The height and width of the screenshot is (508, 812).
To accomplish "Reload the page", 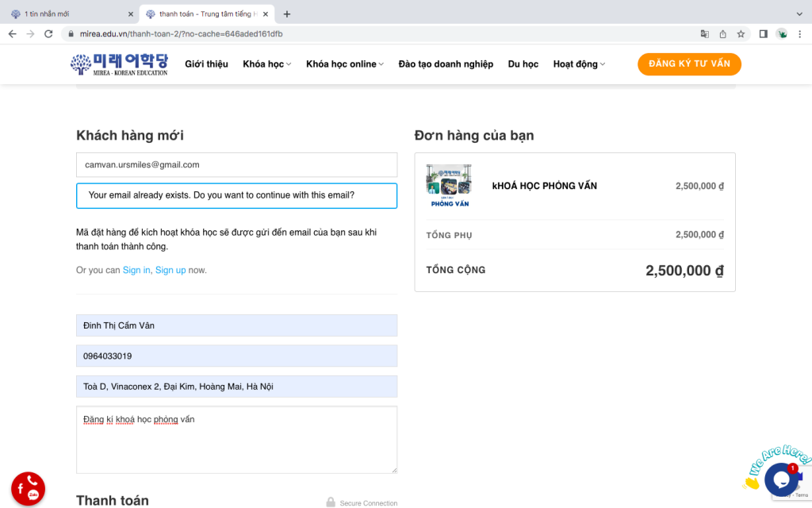I will (48, 34).
